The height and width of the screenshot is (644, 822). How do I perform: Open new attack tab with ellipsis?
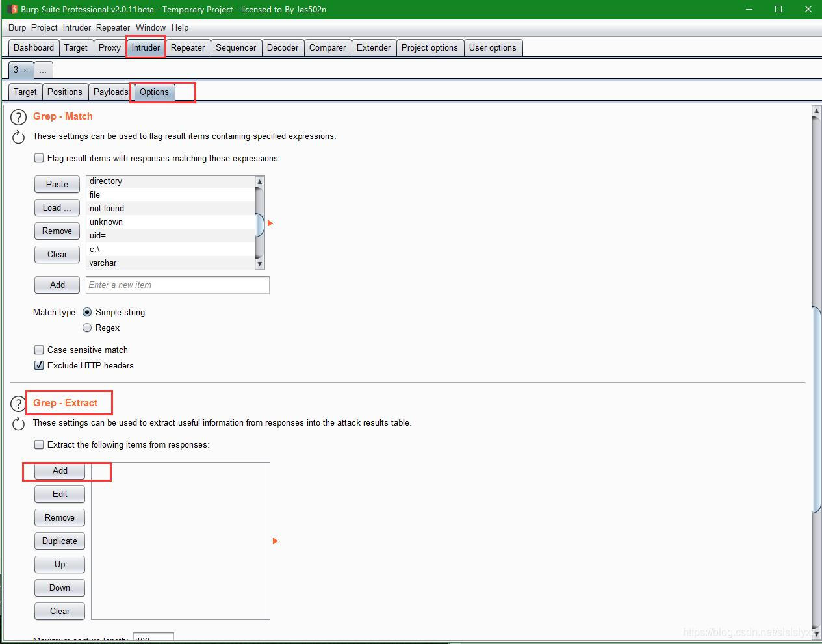coord(43,70)
